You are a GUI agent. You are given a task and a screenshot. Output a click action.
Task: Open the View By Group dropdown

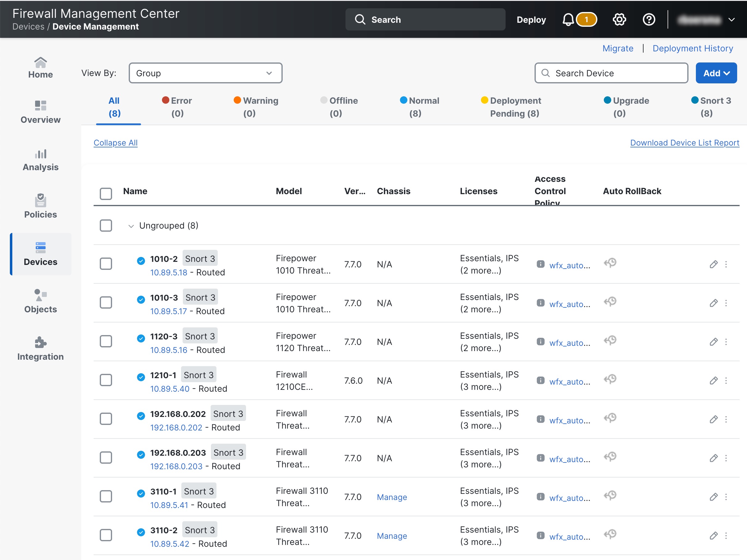coord(205,73)
